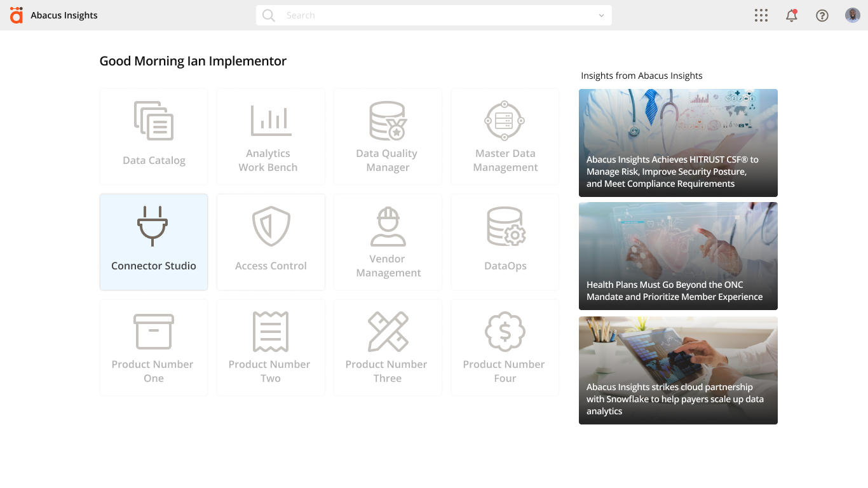This screenshot has height=488, width=868.
Task: Open the ONC Mandate article thumbnail
Action: click(678, 256)
